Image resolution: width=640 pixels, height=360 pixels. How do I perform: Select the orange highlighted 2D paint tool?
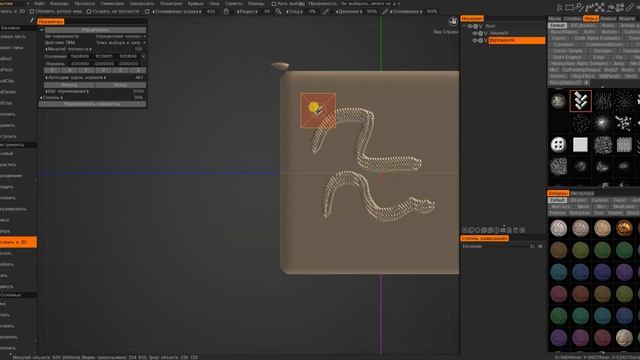pyautogui.click(x=18, y=242)
